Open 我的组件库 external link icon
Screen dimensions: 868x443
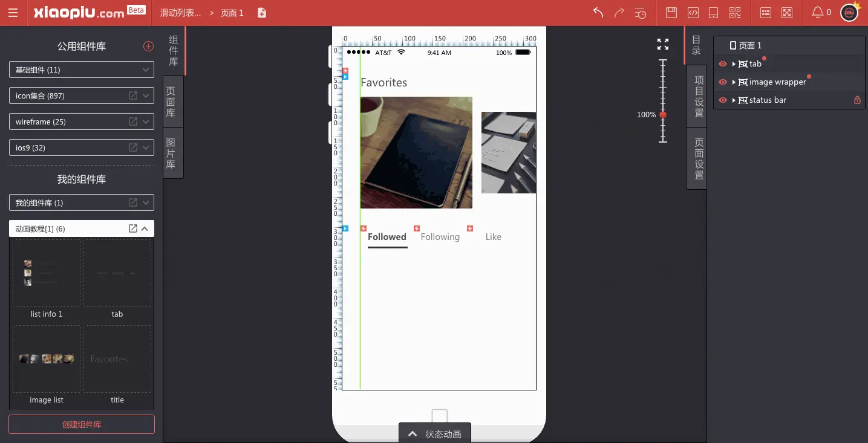pos(133,202)
